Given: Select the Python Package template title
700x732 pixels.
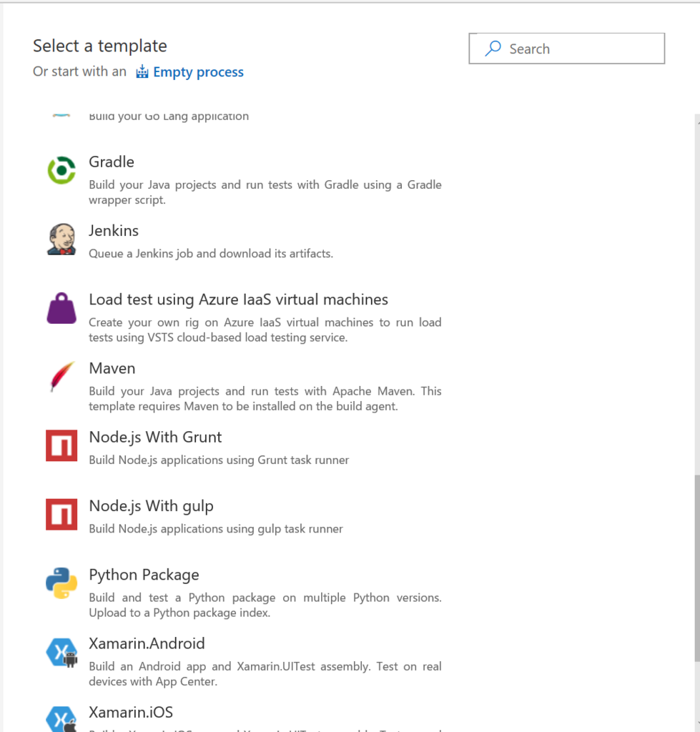Looking at the screenshot, I should coord(144,575).
